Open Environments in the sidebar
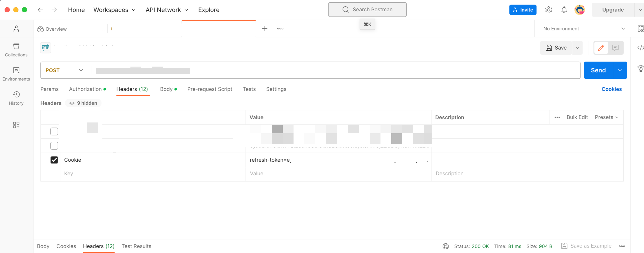644x253 pixels. [16, 74]
